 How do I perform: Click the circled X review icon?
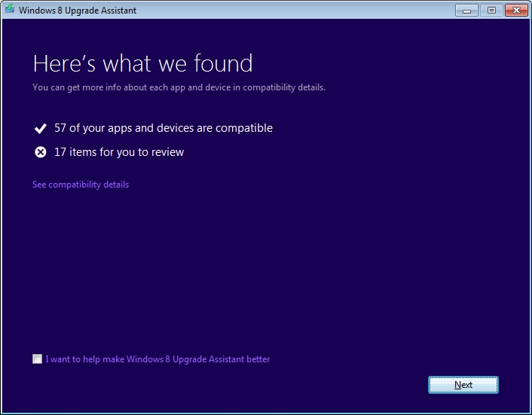tap(41, 152)
